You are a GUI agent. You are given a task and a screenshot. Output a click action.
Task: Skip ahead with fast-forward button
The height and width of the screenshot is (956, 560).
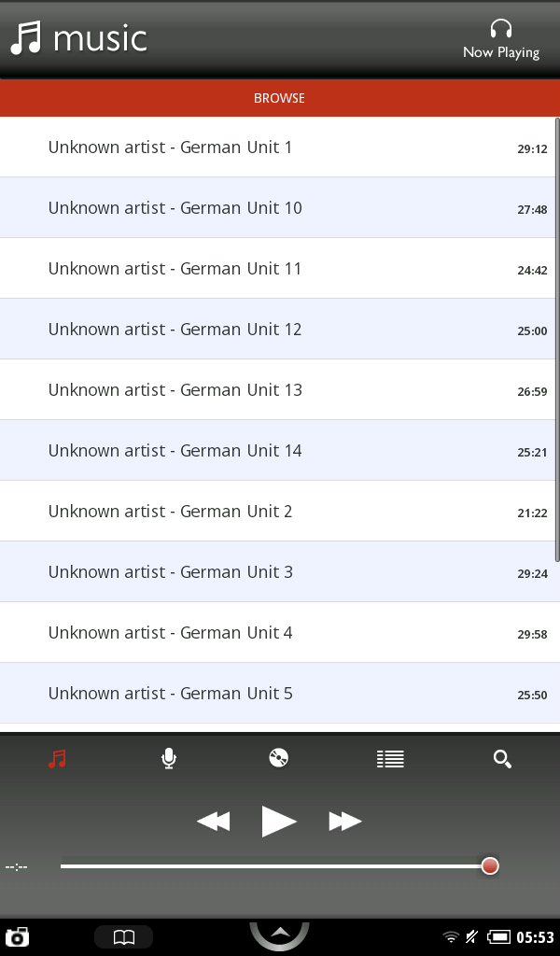345,822
